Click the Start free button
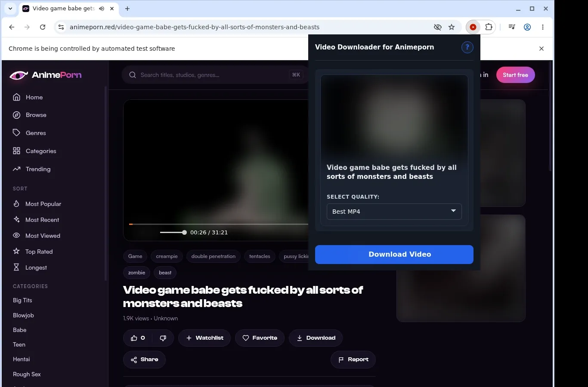The height and width of the screenshot is (387, 588). coord(515,75)
